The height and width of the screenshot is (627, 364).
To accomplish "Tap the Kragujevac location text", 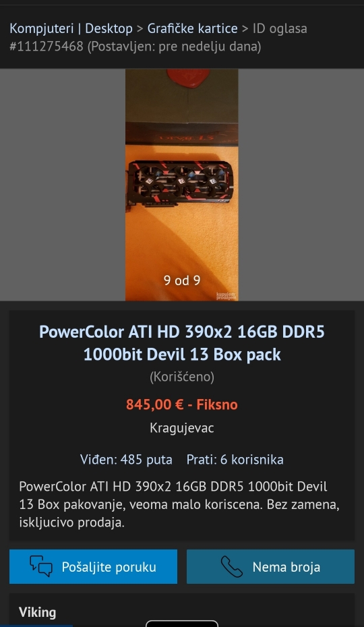I will coord(181,428).
